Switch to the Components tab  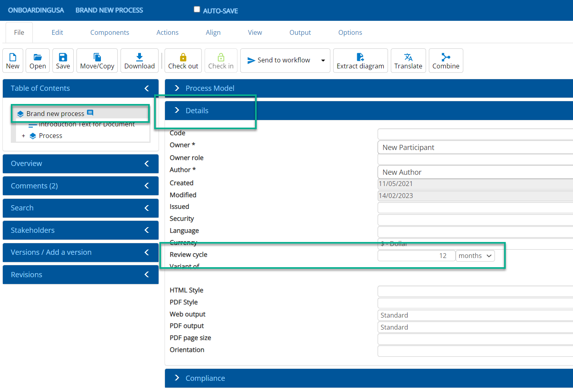pos(110,32)
